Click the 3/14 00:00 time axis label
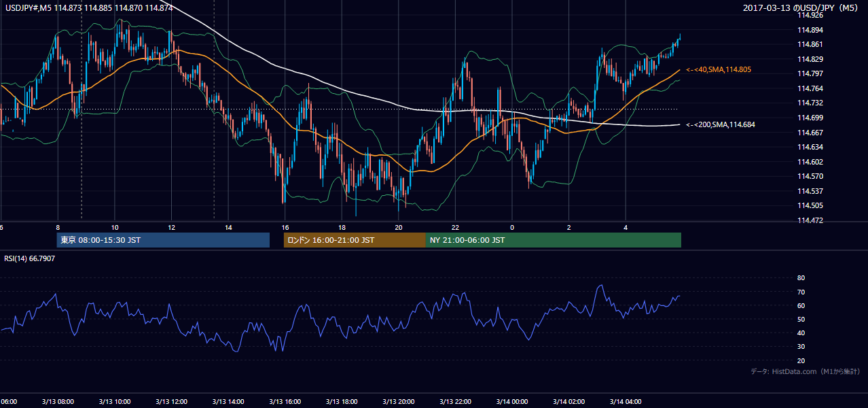 pyautogui.click(x=512, y=401)
